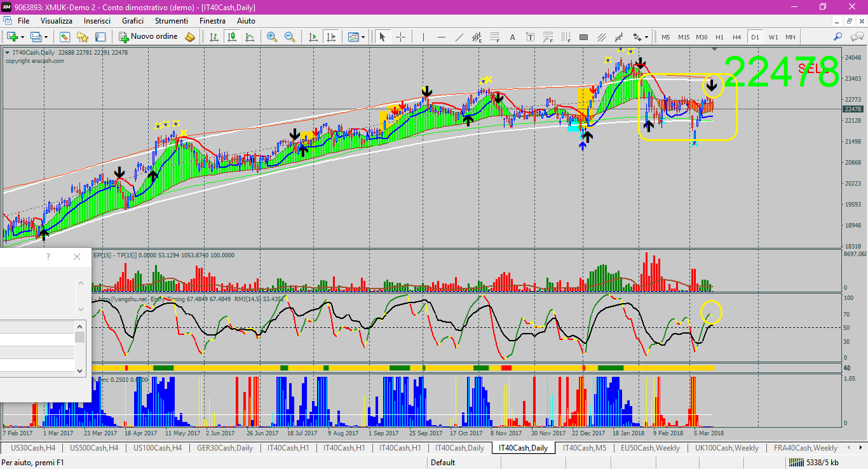The height and width of the screenshot is (469, 868).
Task: Switch to US30Cash,H4 chart tab
Action: pos(33,448)
